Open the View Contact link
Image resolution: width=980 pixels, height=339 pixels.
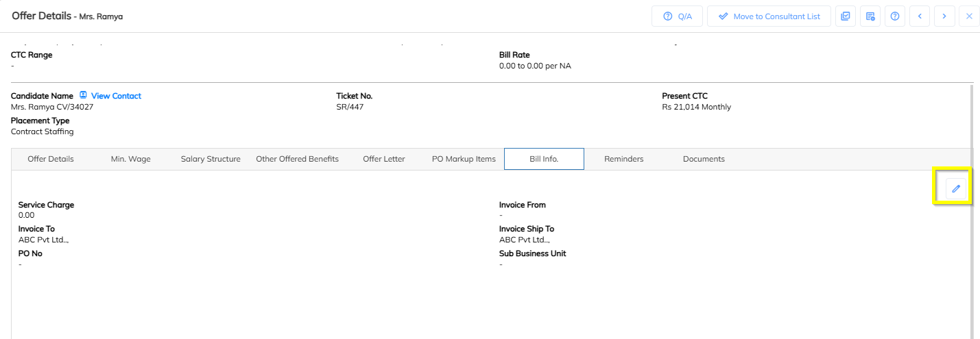click(116, 96)
